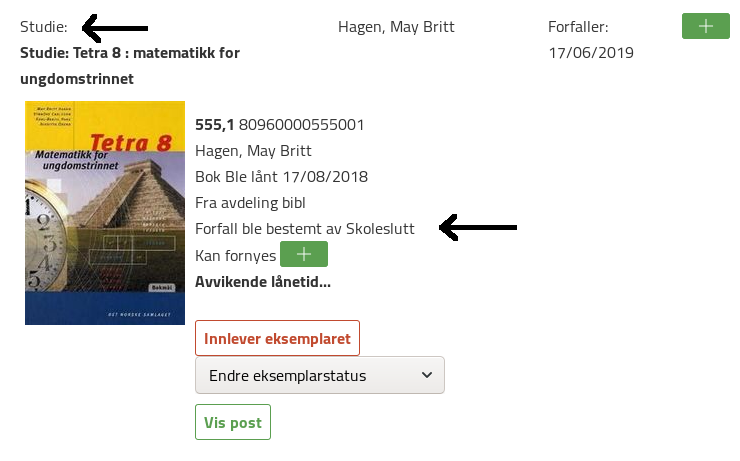Click Hagen, May Britt below the shelf number

pyautogui.click(x=254, y=151)
